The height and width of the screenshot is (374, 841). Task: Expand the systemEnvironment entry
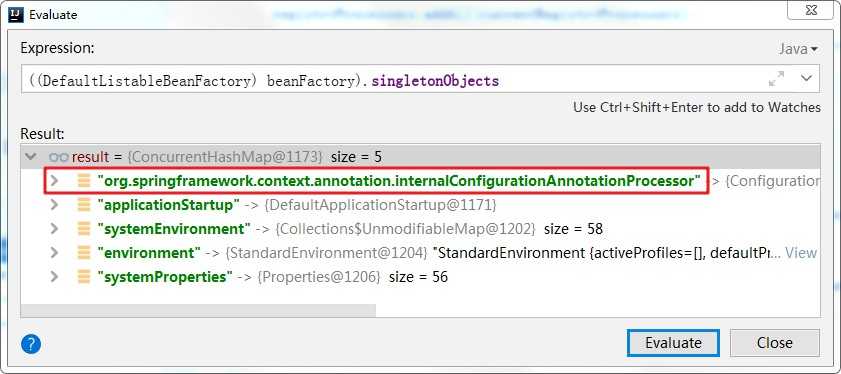[54, 229]
